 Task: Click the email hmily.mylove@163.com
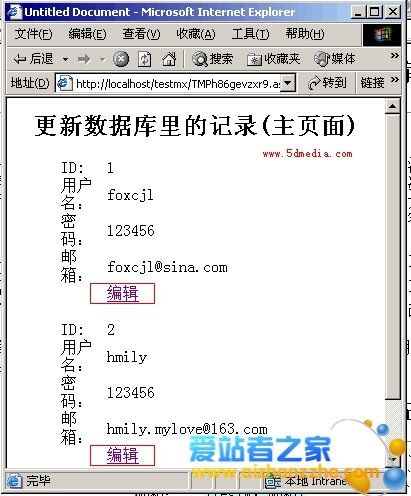[x=187, y=429]
